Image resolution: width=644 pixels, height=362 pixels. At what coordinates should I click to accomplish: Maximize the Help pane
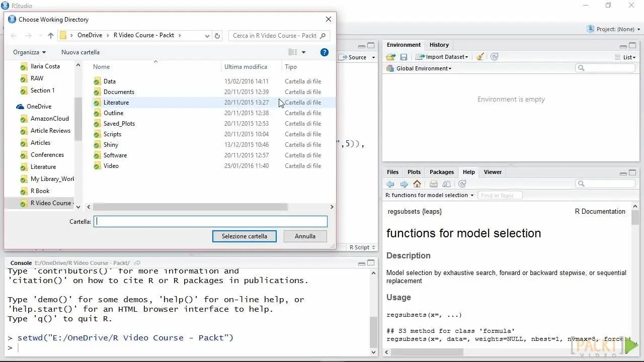pyautogui.click(x=633, y=172)
